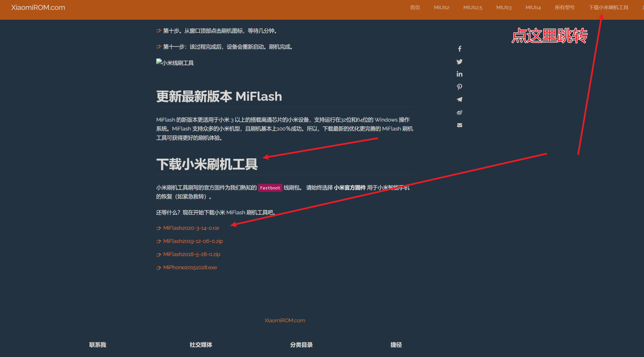Click the Pinterest share icon
Screen dimensions: 644x357
(x=460, y=87)
